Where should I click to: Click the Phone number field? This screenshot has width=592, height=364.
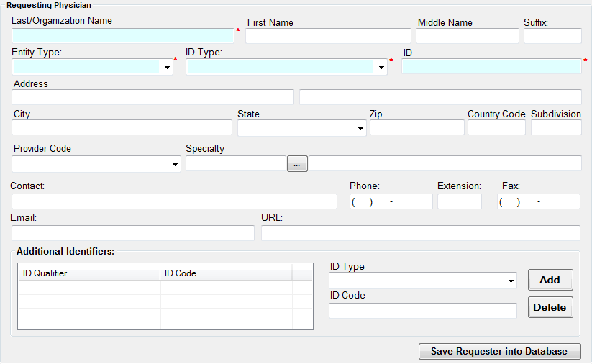(391, 201)
